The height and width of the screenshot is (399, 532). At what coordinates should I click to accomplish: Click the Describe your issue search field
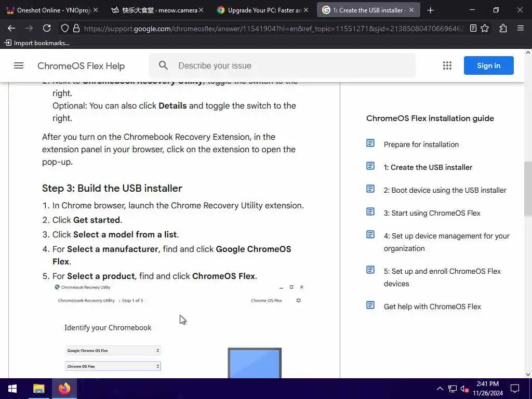(x=282, y=65)
